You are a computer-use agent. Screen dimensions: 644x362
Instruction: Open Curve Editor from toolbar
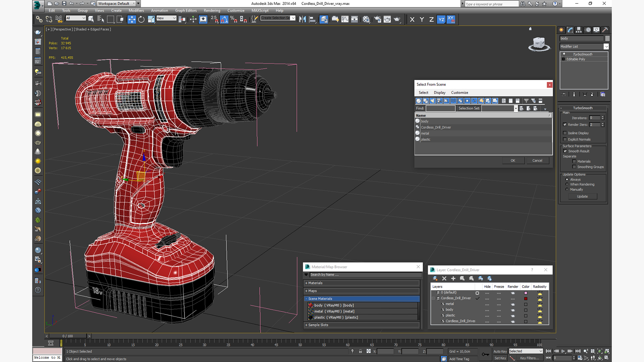(345, 19)
